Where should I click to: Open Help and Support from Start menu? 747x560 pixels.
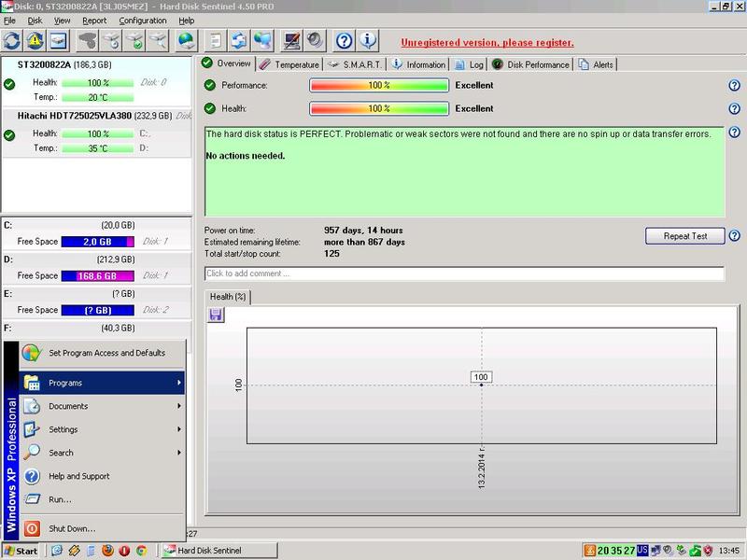click(x=102, y=476)
